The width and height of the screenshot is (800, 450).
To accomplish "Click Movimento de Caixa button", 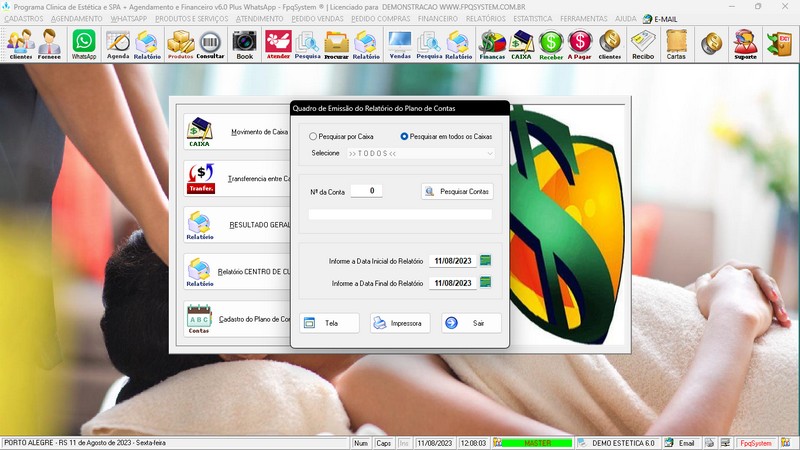I will coord(237,132).
